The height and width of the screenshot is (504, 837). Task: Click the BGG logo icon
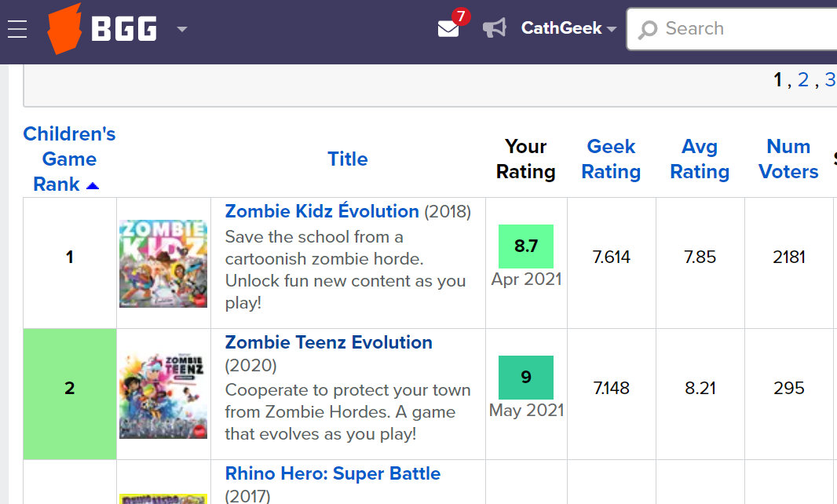64,29
